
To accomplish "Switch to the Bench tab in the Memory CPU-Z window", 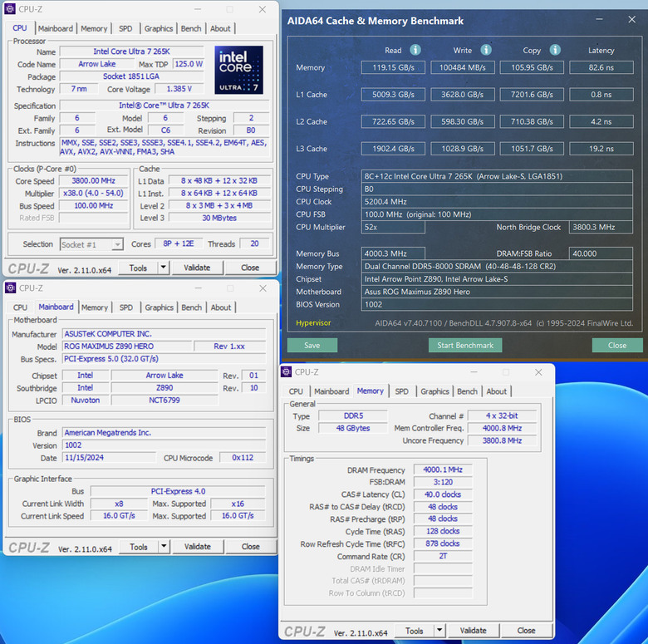I will point(467,391).
